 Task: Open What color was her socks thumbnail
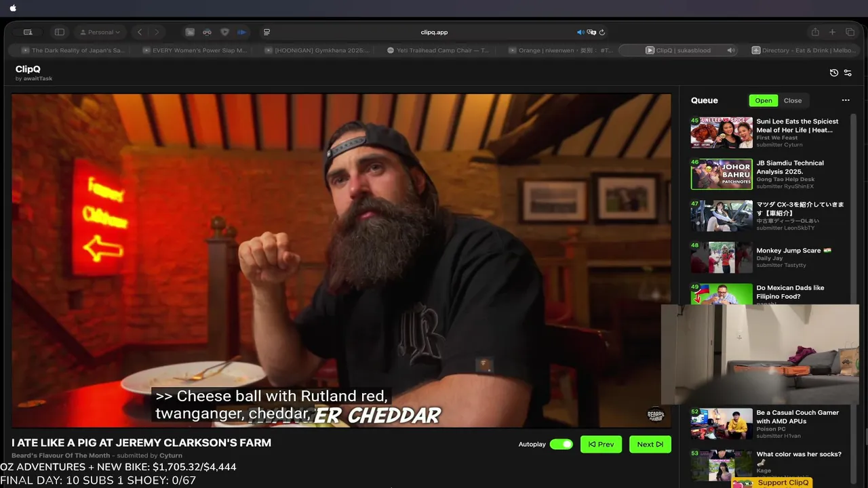[722, 465]
